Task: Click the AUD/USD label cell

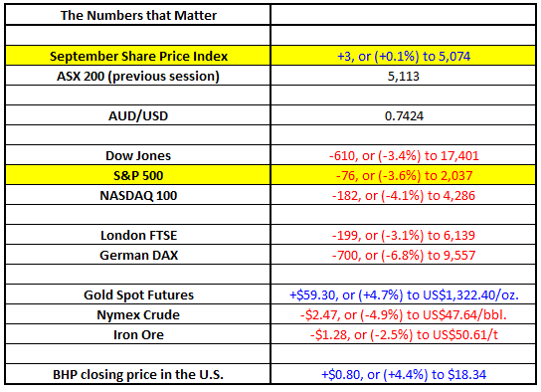Action: point(138,115)
